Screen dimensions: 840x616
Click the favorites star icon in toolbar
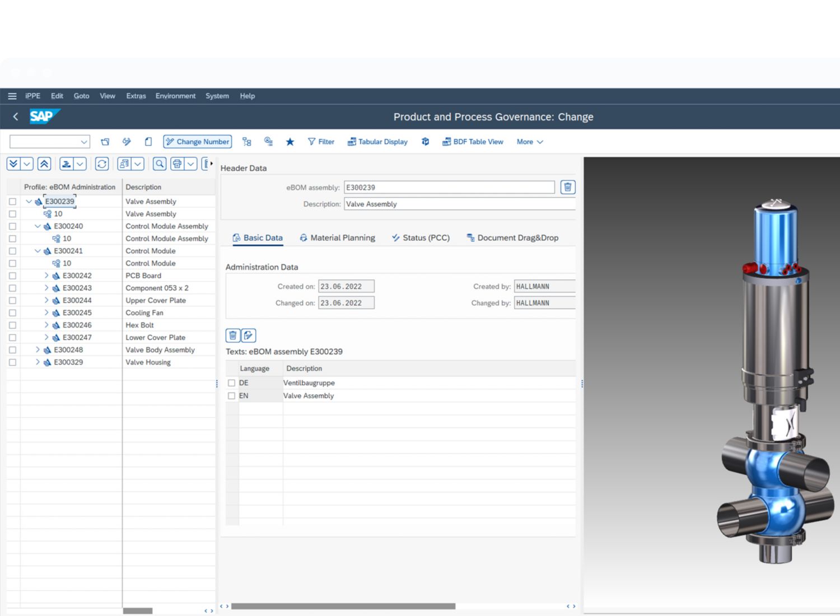(x=290, y=142)
